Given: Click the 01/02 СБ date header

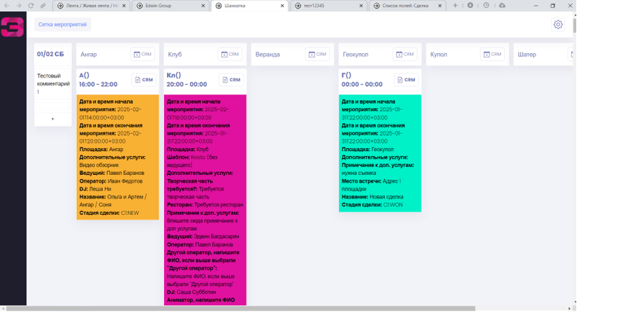Looking at the screenshot, I should tap(50, 55).
